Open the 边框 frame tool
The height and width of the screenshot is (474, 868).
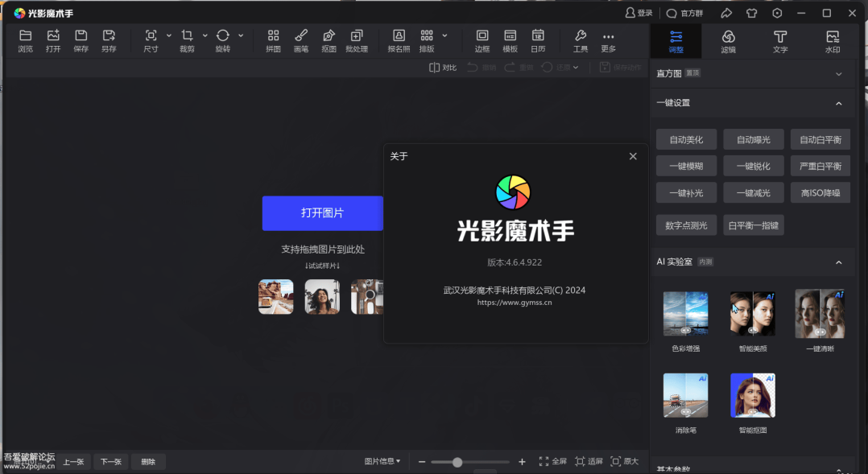[x=482, y=41]
